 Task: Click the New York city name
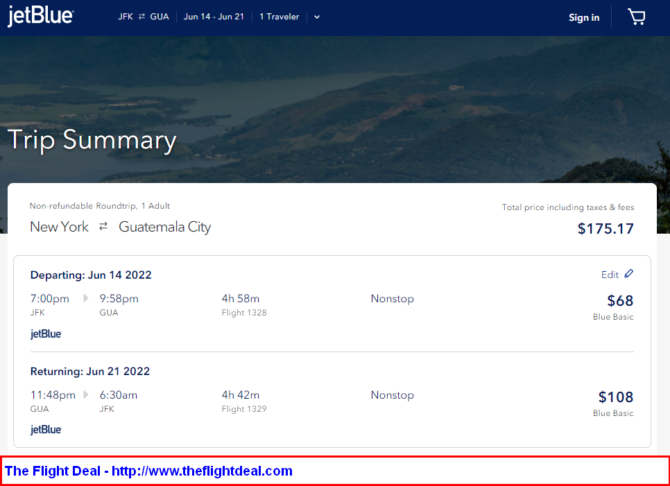tap(59, 227)
